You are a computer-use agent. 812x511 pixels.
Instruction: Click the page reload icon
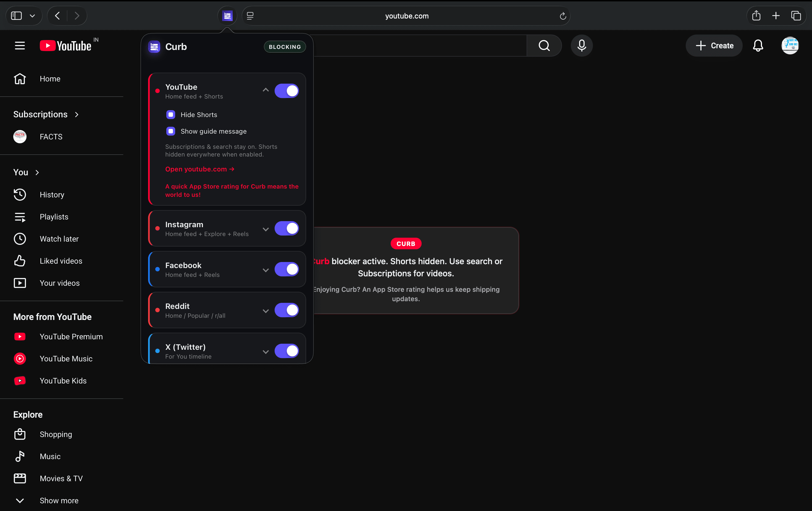(x=563, y=16)
